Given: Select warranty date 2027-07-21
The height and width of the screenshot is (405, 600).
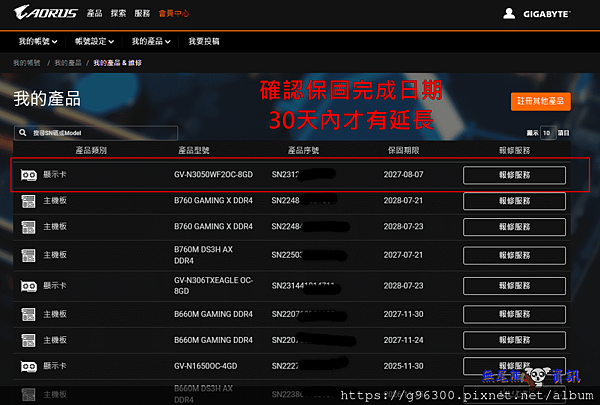Looking at the screenshot, I should 403,255.
